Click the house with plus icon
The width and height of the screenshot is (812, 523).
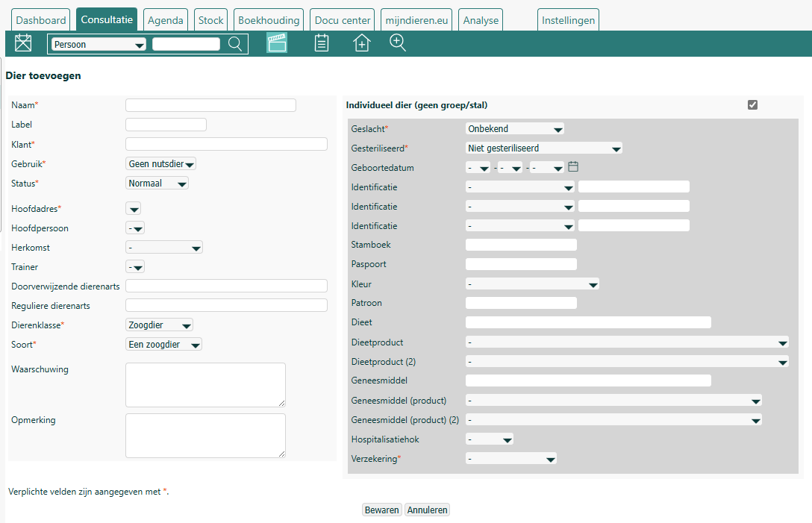tap(361, 43)
